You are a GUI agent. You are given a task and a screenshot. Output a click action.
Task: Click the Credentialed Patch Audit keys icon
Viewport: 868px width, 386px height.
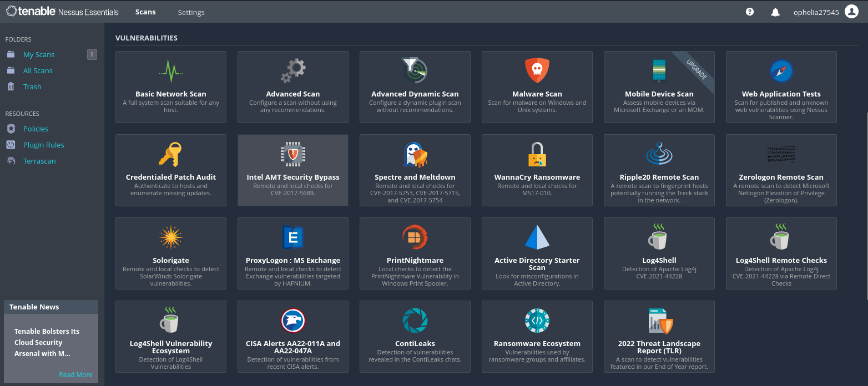tap(170, 154)
